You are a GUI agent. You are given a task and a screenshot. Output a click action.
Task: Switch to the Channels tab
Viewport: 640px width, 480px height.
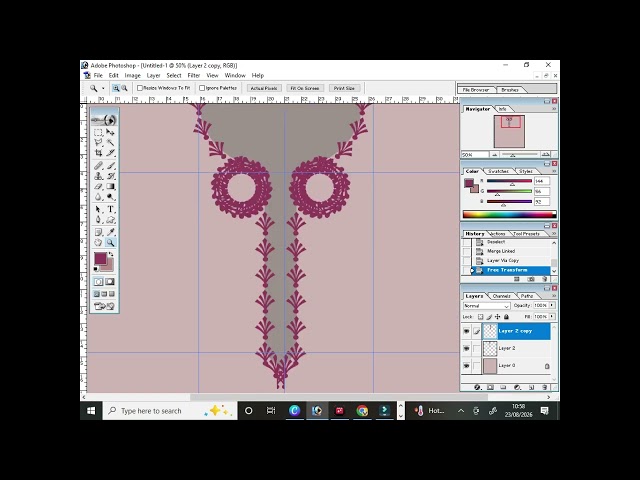(502, 296)
